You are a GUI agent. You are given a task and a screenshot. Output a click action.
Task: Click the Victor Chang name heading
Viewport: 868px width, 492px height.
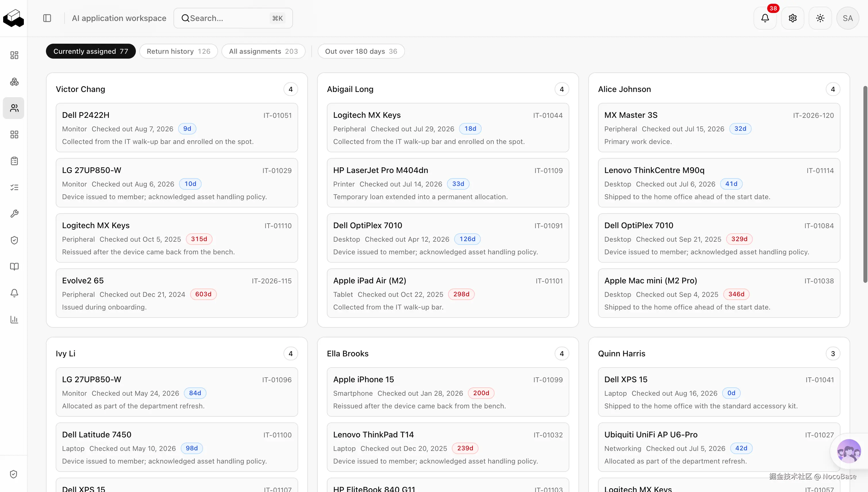[x=80, y=89]
